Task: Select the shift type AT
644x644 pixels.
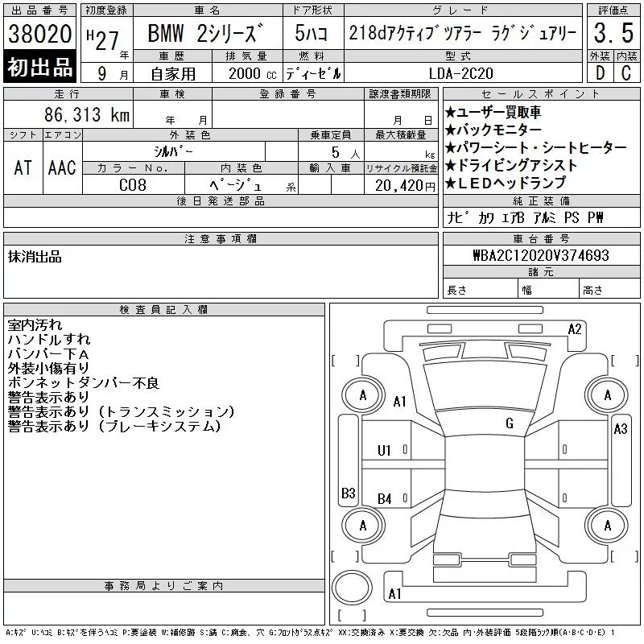Action: click(x=23, y=168)
